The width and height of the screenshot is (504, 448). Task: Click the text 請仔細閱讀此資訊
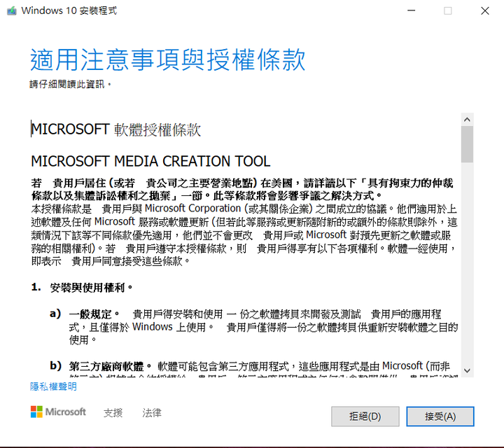pyautogui.click(x=71, y=84)
